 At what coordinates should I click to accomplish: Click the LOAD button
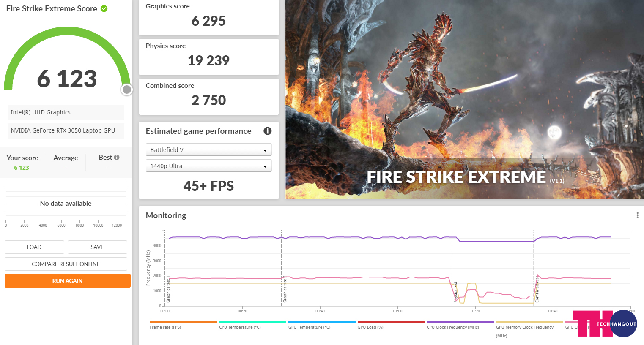(34, 247)
